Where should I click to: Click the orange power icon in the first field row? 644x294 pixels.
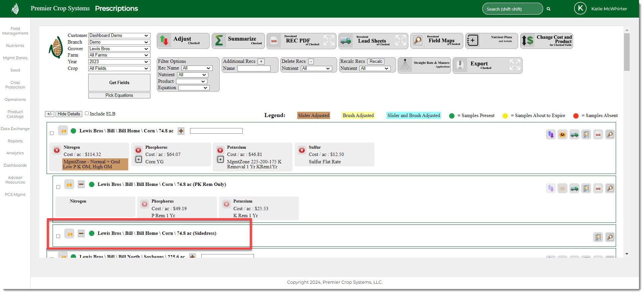(x=562, y=135)
